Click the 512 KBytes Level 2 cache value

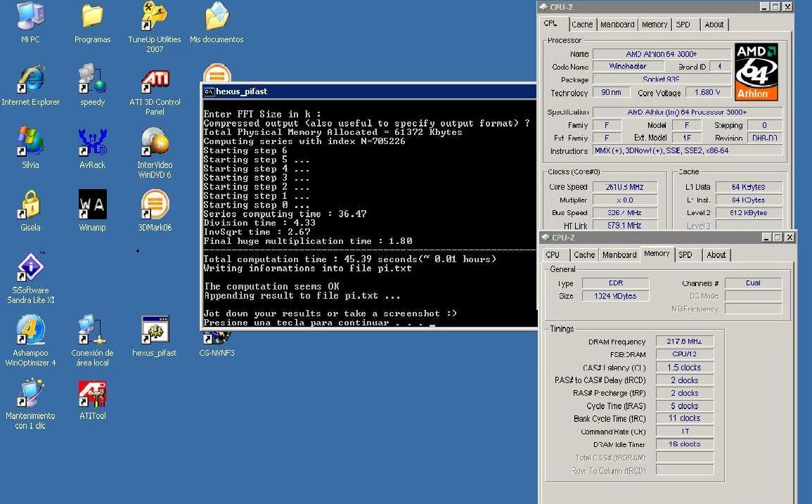click(x=749, y=213)
